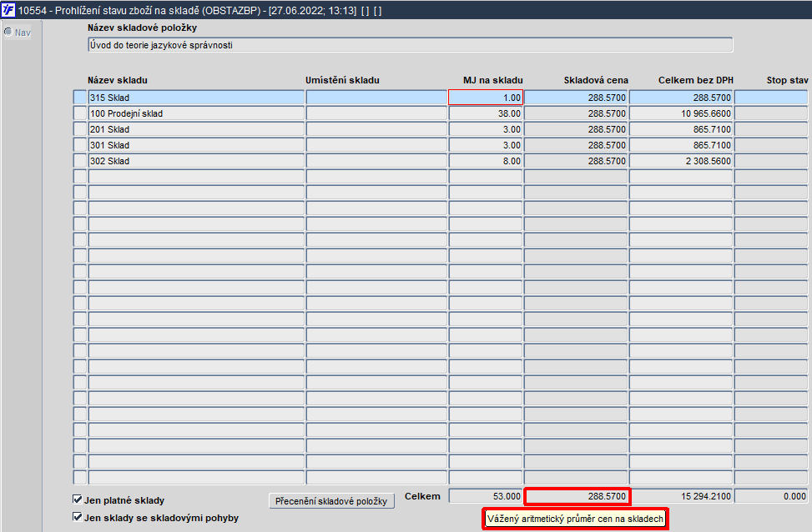
Task: Click total value field 15 294.2100
Action: pos(681,496)
